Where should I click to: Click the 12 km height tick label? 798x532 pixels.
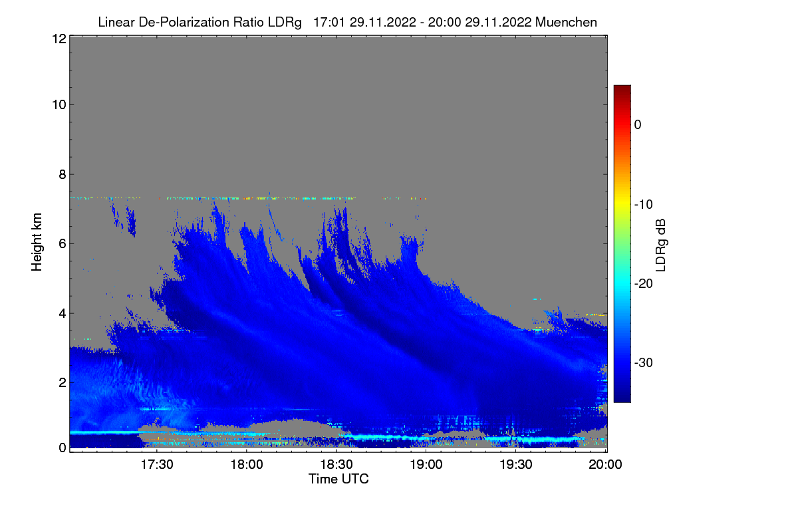coord(59,39)
